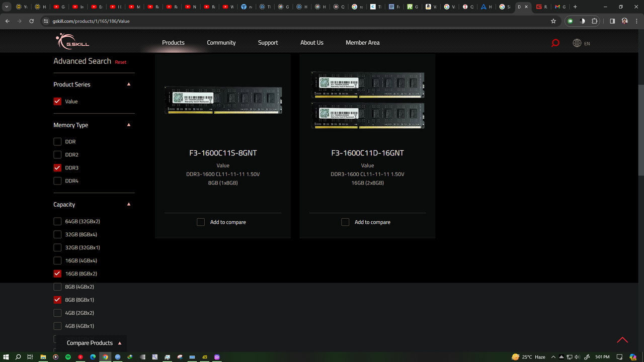Screen dimensions: 644x362
Task: Check the 32GB (8GBx4) capacity checkbox
Action: point(57,234)
